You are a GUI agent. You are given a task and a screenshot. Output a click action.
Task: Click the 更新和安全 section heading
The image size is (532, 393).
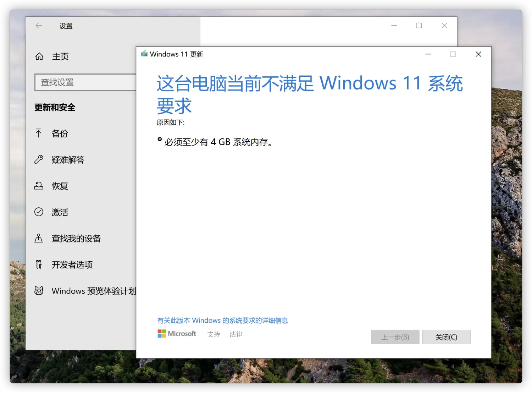point(55,107)
